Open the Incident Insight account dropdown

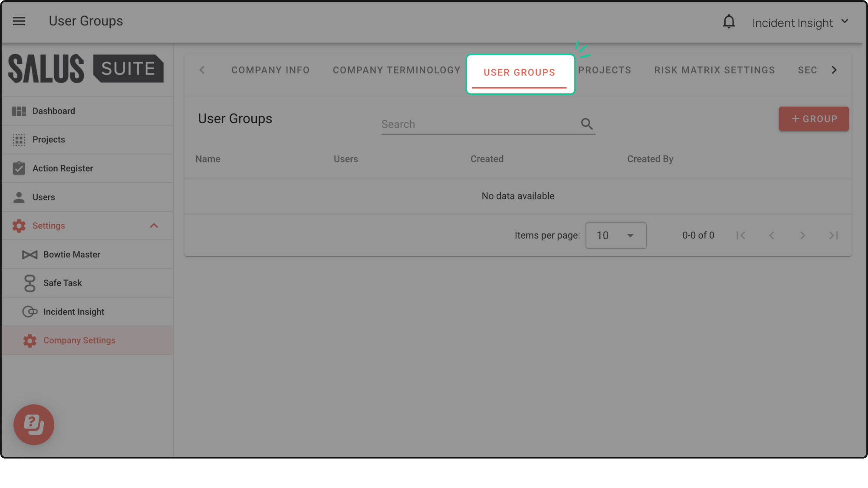point(800,23)
